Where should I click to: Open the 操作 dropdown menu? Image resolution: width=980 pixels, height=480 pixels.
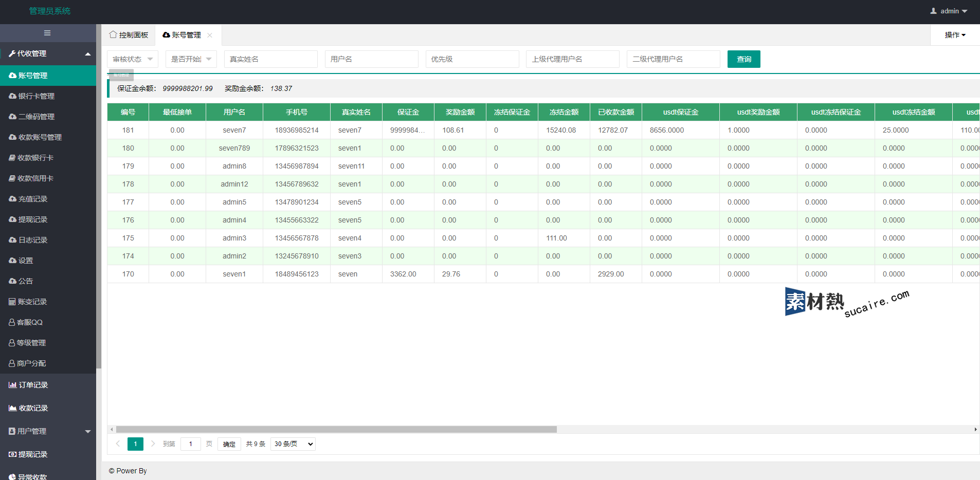click(955, 35)
